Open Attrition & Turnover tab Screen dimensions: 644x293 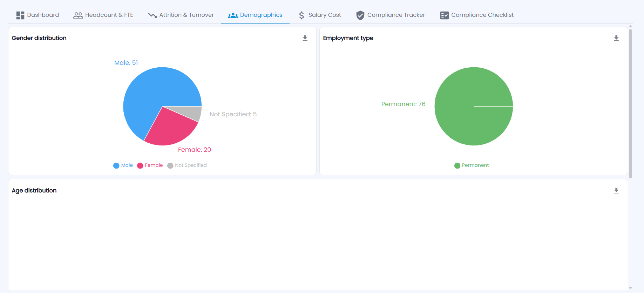181,15
